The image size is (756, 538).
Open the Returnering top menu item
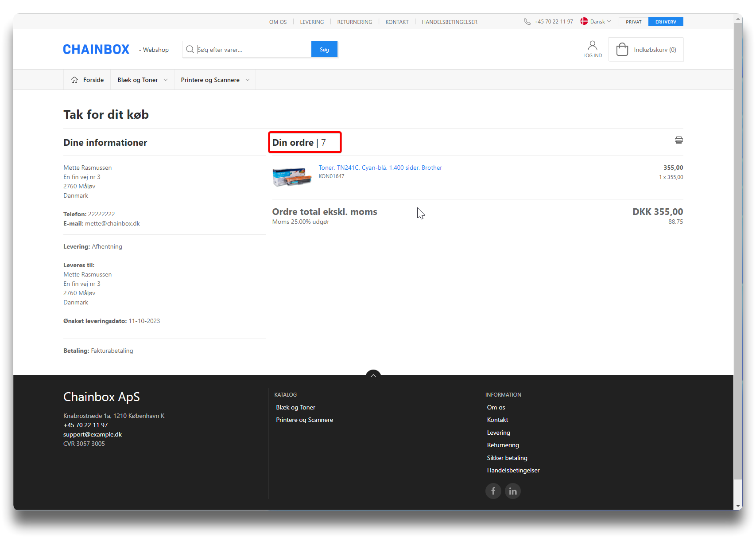(x=354, y=22)
